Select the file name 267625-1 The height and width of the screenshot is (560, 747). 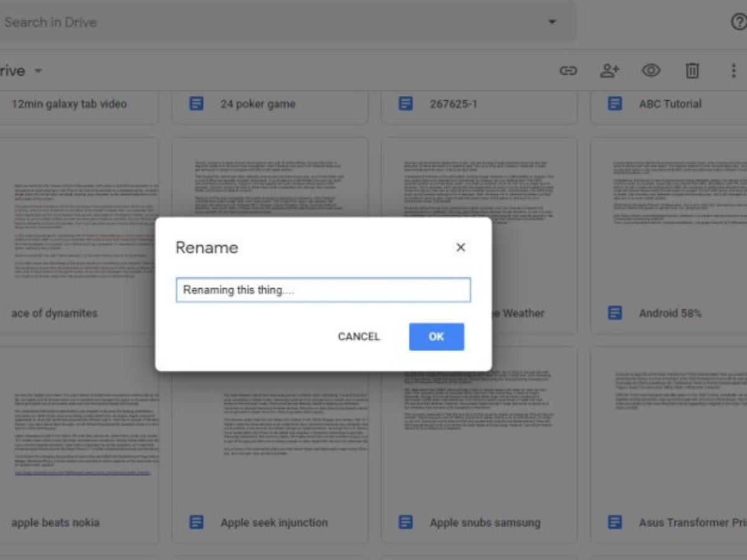click(x=453, y=104)
